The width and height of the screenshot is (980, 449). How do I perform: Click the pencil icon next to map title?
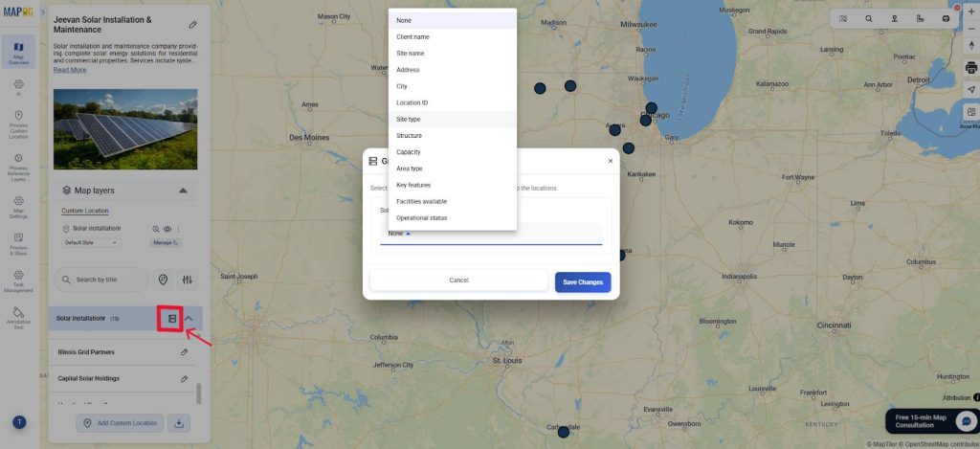click(x=192, y=24)
